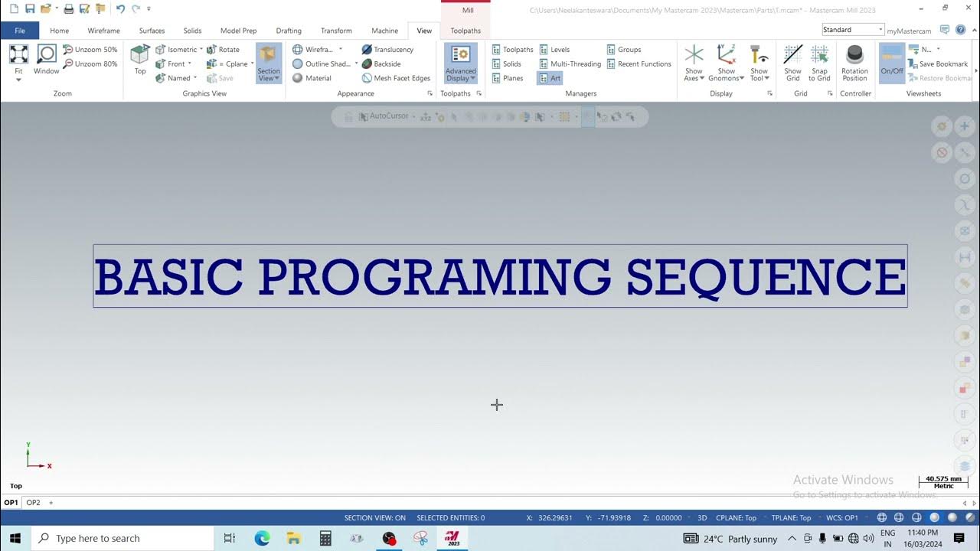Image resolution: width=980 pixels, height=551 pixels.
Task: Click AutoCursor in selection bar
Action: [x=389, y=116]
